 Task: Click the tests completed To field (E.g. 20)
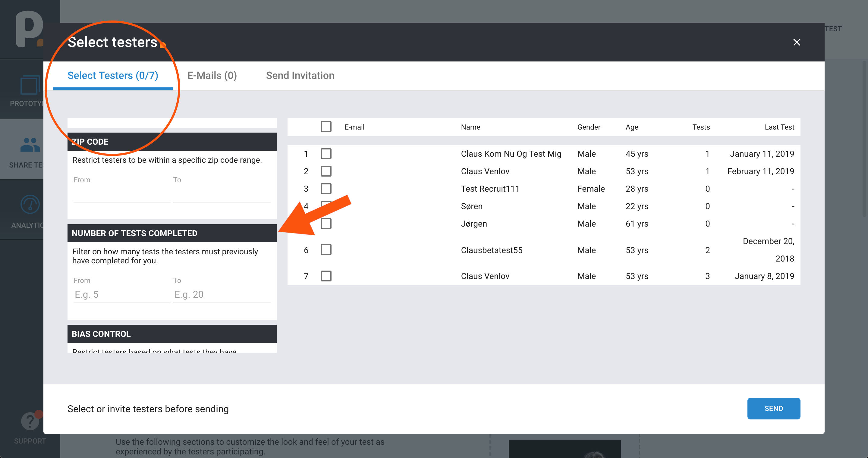click(x=222, y=294)
